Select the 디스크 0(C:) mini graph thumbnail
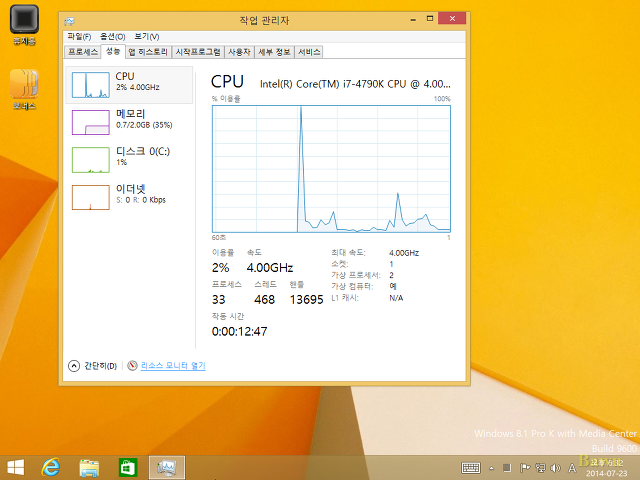Viewport: 640px width, 480px height. pyautogui.click(x=91, y=160)
